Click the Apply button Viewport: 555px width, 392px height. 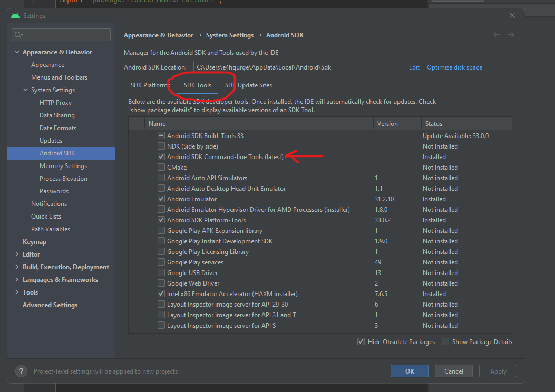click(x=498, y=371)
